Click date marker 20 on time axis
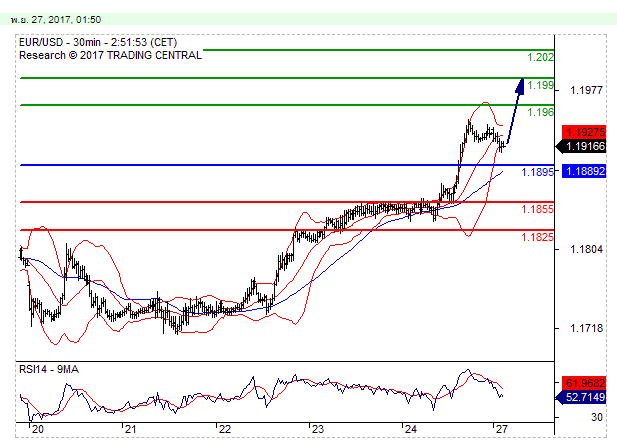The width and height of the screenshot is (617, 446). [37, 429]
